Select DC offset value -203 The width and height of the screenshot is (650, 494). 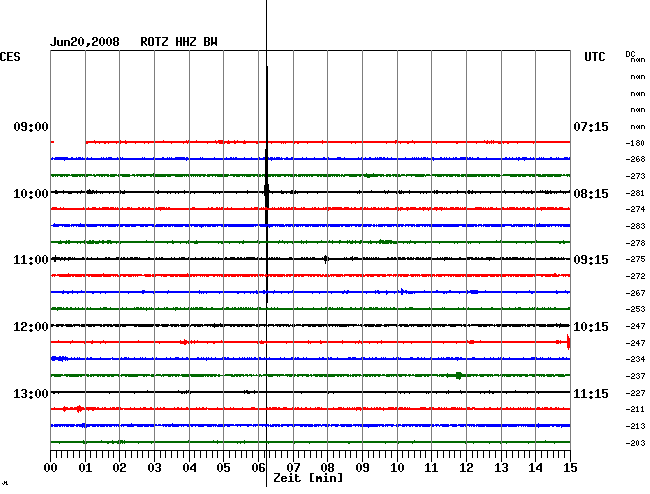click(635, 443)
